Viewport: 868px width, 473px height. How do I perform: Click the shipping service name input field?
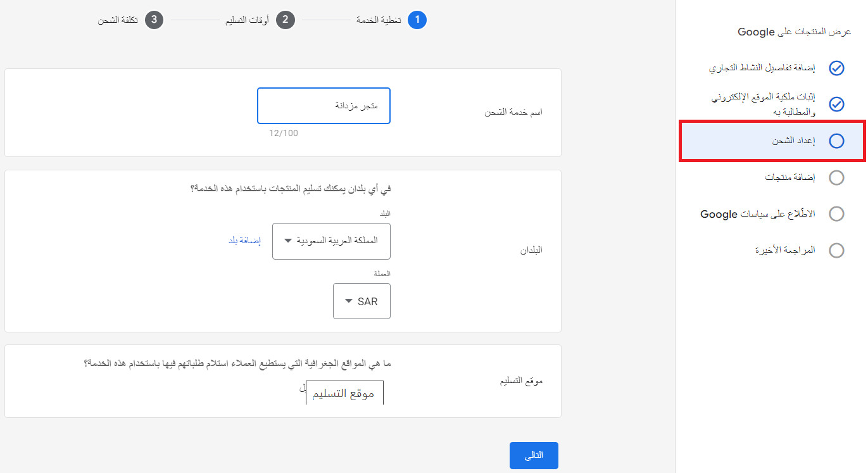coord(324,106)
